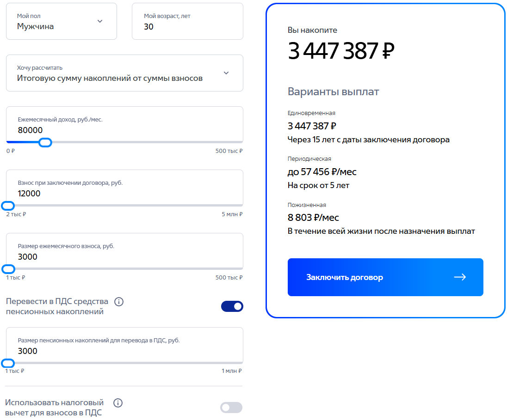Disable the Перевести в ПДС средства пенсионных накоплений toggle
The width and height of the screenshot is (507, 420).
232,306
